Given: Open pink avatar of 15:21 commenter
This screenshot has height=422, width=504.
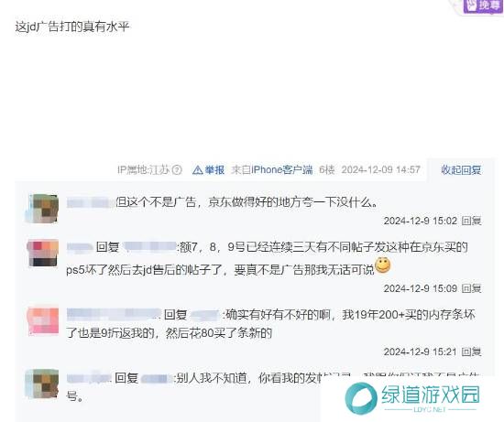Looking at the screenshot, I should [43, 321].
